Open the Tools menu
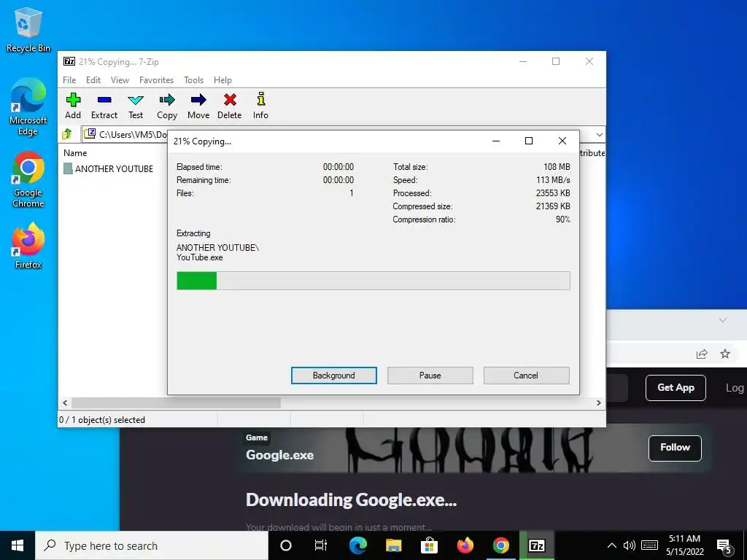 [193, 80]
